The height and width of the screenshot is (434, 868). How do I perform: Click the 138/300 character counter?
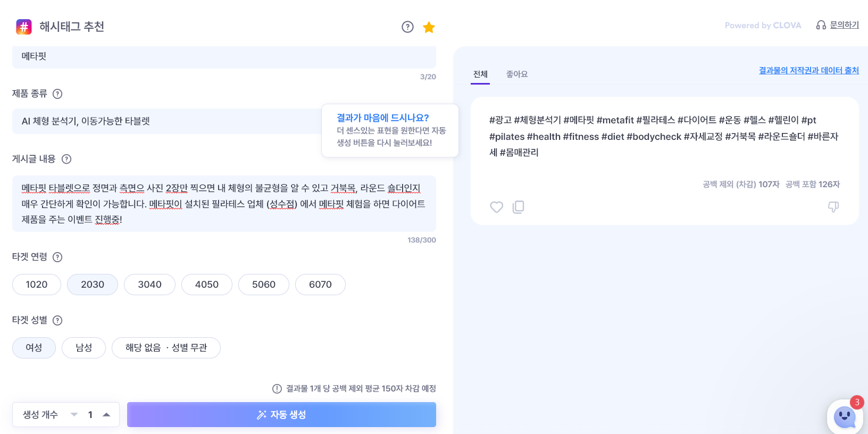(x=422, y=240)
